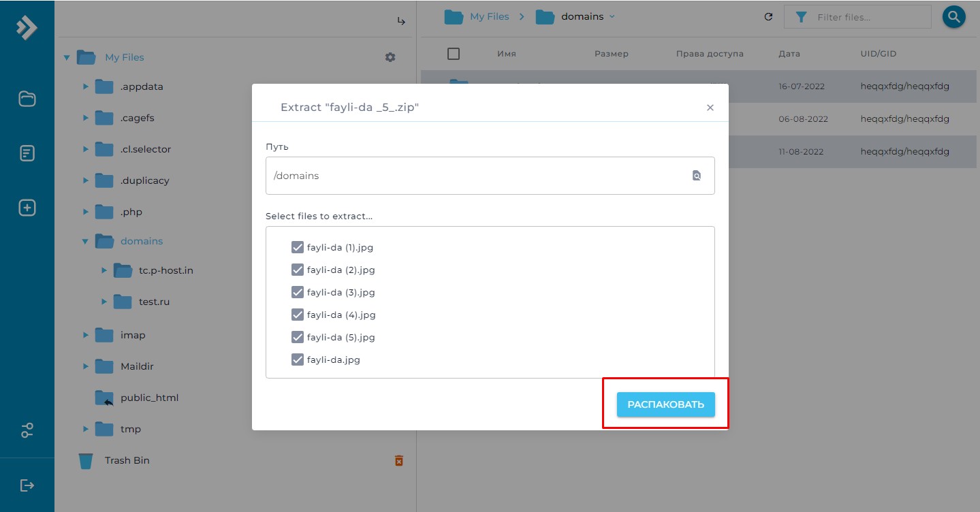Uncheck fayli-da (1).jpg
The image size is (980, 512).
click(x=297, y=247)
